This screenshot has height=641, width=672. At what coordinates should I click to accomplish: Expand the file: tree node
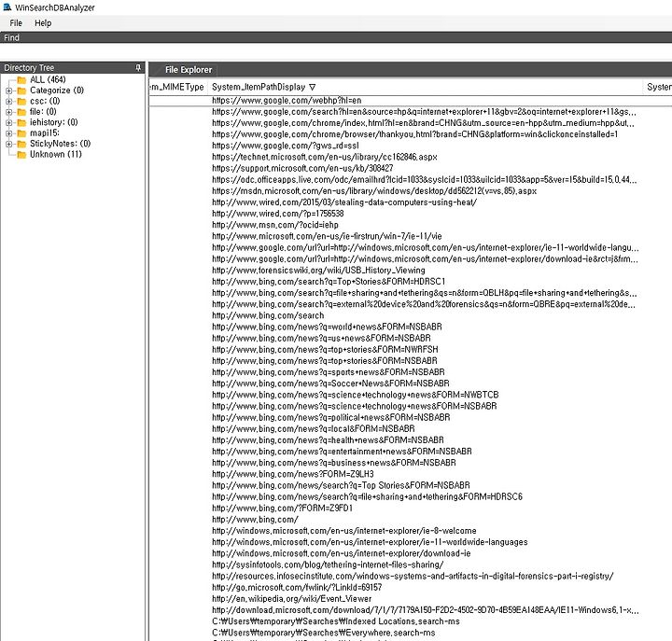[x=8, y=112]
